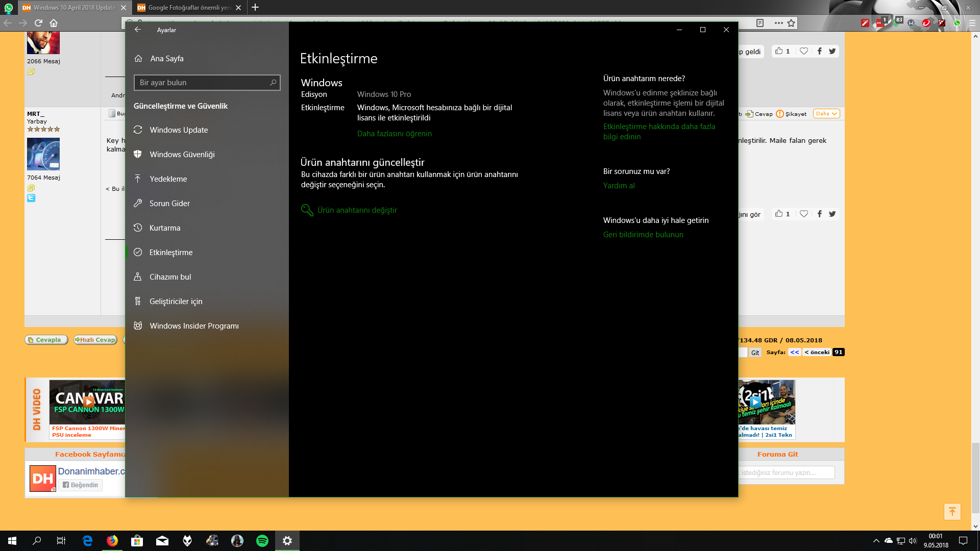Play the FSP Cannon 1300W video thumbnail
Screen dimensions: 980x551
[x=89, y=402]
